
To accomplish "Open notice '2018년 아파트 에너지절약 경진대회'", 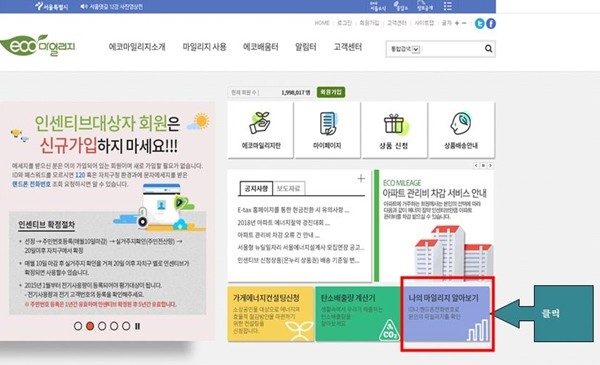I will coord(284,223).
